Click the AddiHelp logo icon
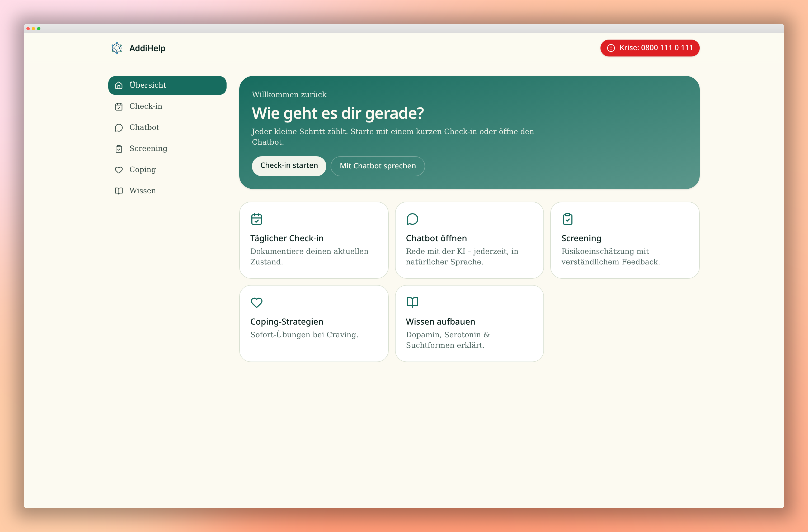 click(x=117, y=48)
